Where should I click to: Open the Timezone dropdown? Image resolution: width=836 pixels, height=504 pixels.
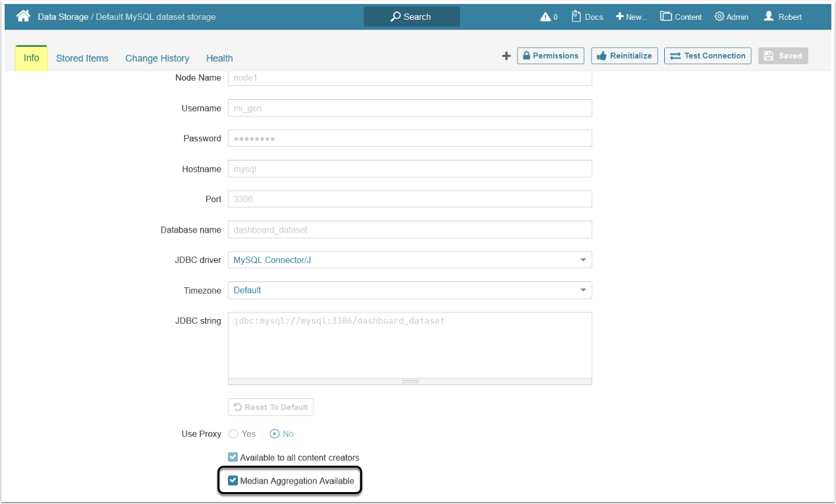410,290
